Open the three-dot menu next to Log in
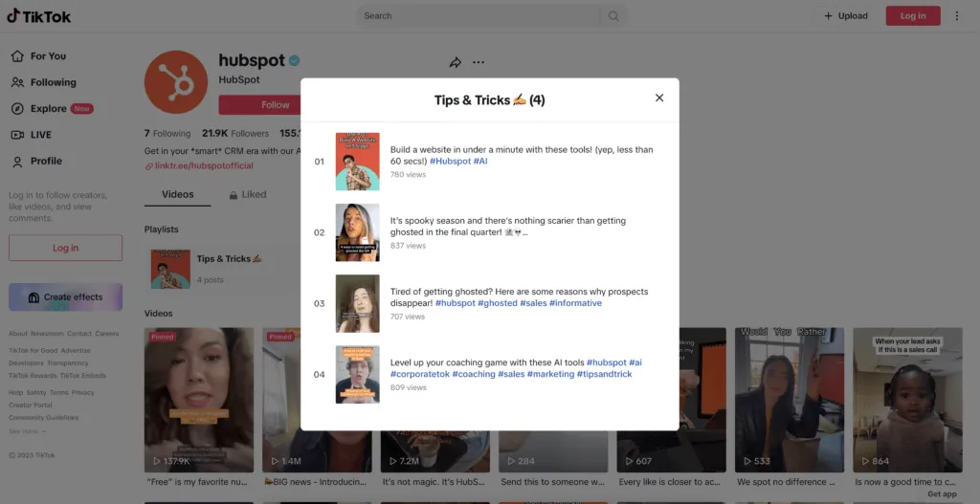Image resolution: width=980 pixels, height=504 pixels. [x=956, y=16]
